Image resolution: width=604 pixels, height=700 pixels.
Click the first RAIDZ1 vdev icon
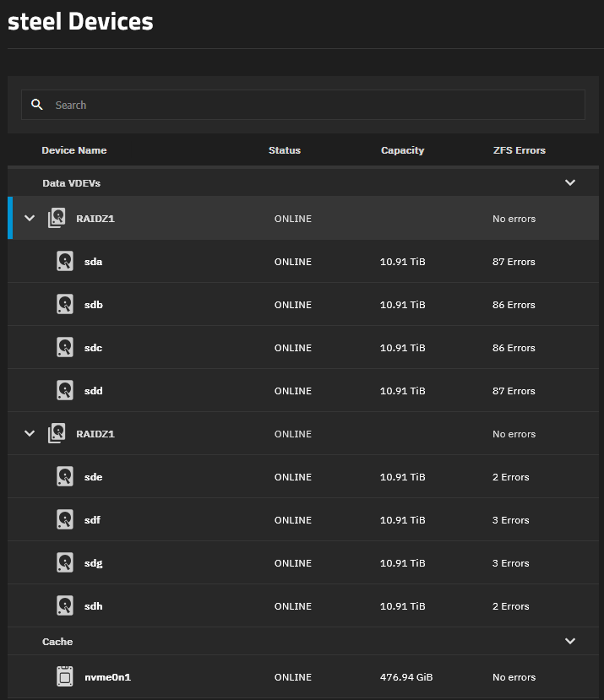tap(57, 219)
